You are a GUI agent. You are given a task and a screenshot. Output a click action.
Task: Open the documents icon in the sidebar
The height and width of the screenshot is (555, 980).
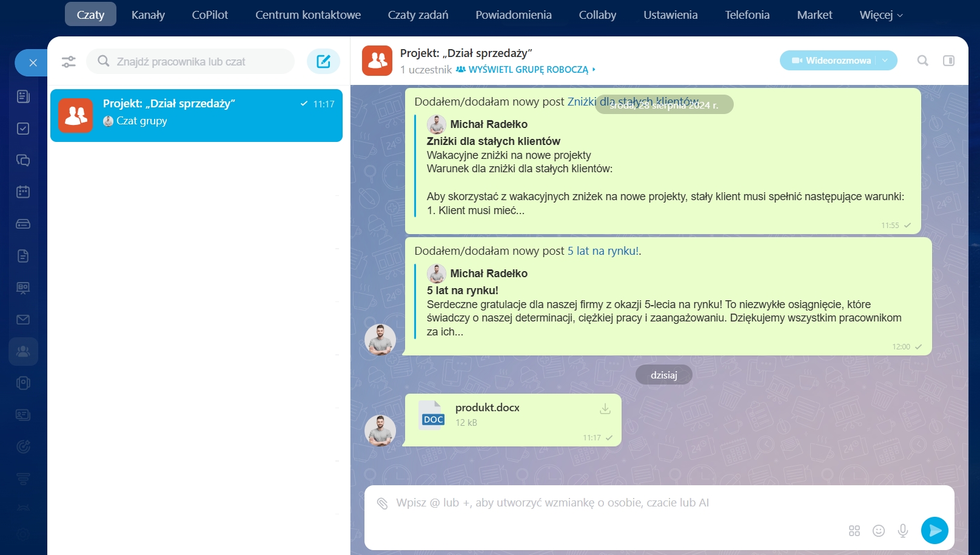pyautogui.click(x=23, y=256)
